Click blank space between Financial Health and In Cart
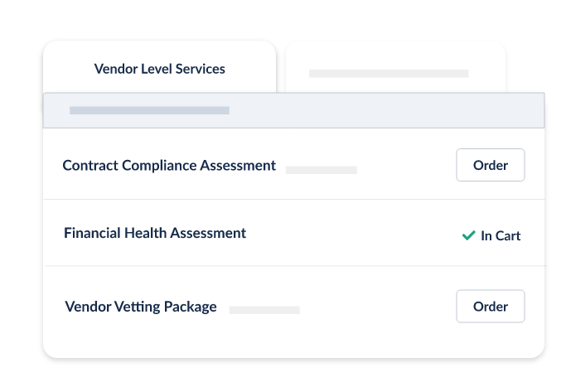Viewport: 566px width, 392px height. [352, 235]
